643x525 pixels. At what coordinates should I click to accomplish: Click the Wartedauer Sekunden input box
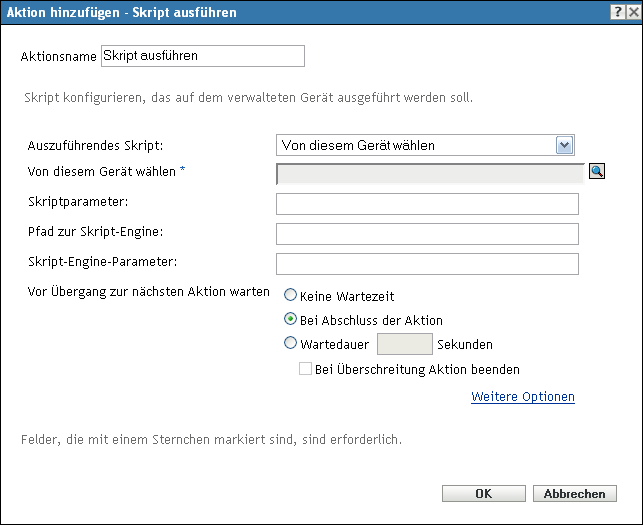click(x=404, y=344)
